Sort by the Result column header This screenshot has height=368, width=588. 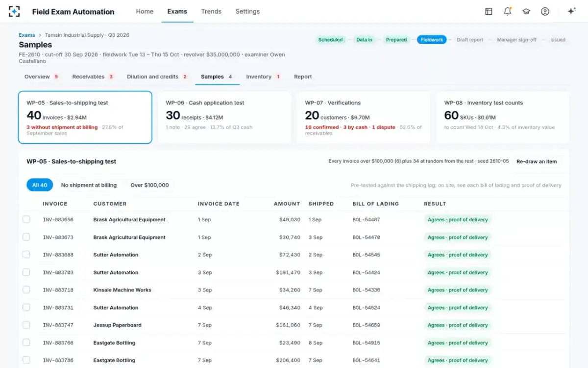(435, 204)
